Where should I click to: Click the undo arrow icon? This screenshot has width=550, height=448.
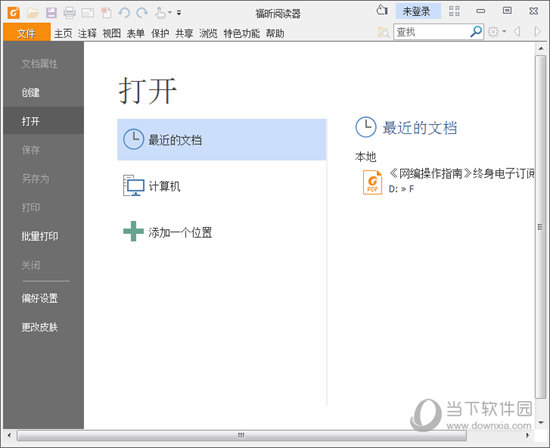(124, 13)
